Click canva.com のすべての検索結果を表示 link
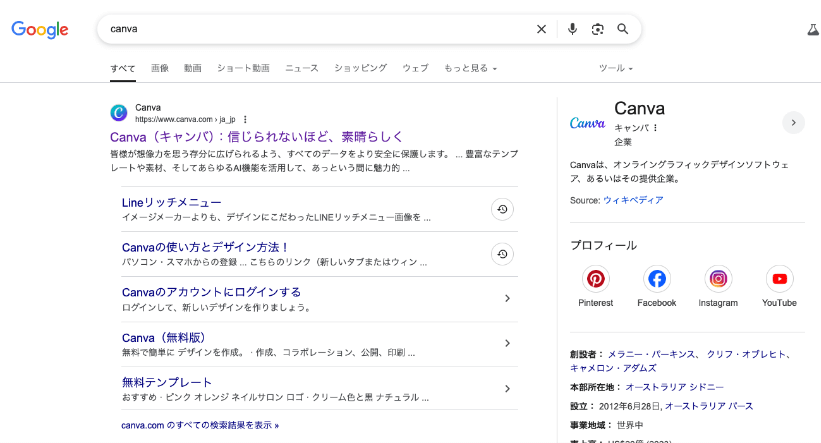Image resolution: width=821 pixels, height=443 pixels. click(200, 425)
